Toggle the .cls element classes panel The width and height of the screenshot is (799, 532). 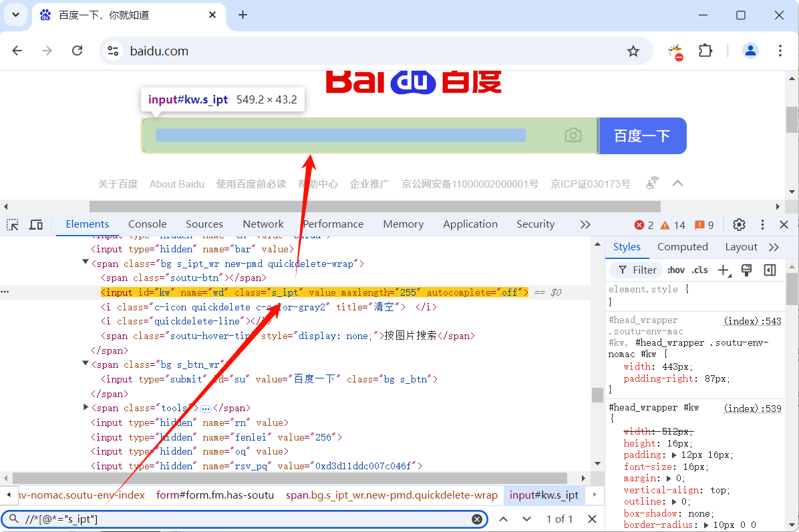699,270
